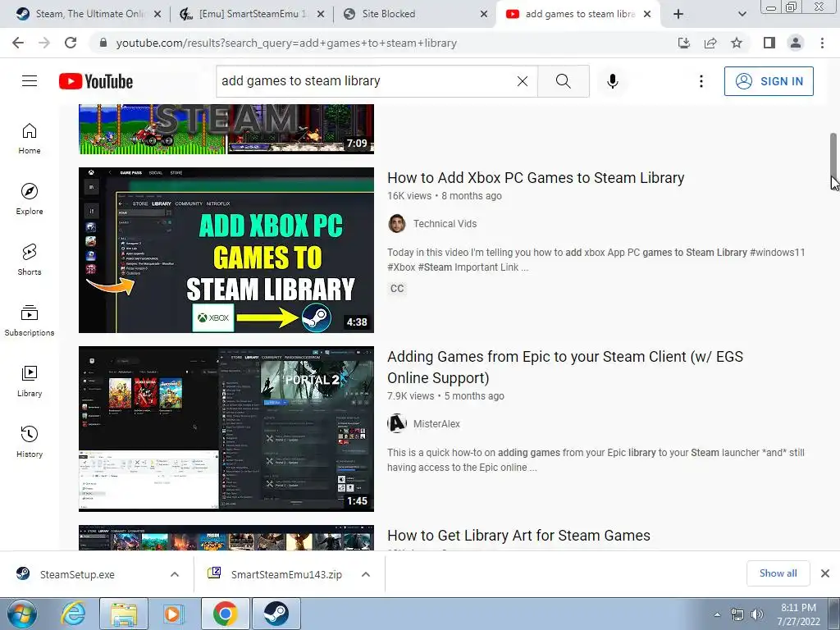Image resolution: width=840 pixels, height=630 pixels.
Task: Open the taskbar clock showing 8:11 PM
Action: tap(798, 614)
